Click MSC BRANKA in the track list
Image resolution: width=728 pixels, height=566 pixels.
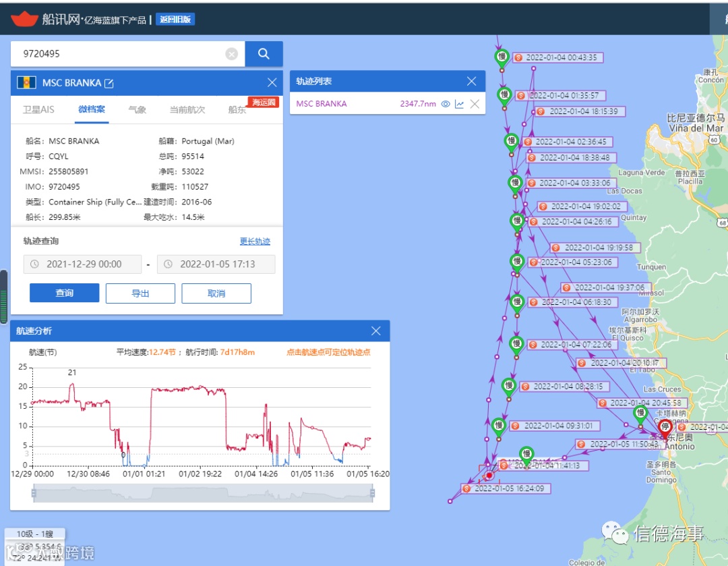322,104
